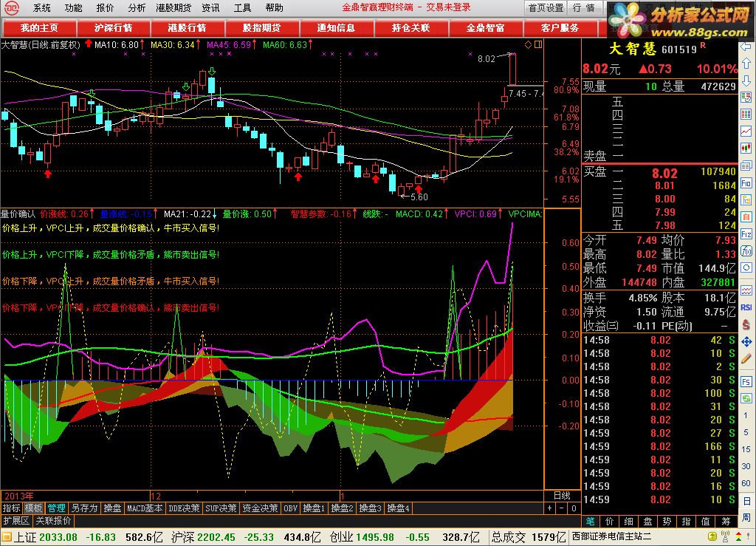Viewport: 756px width, 546px height.
Task: Open the multi-window list icon
Action: 746,166
